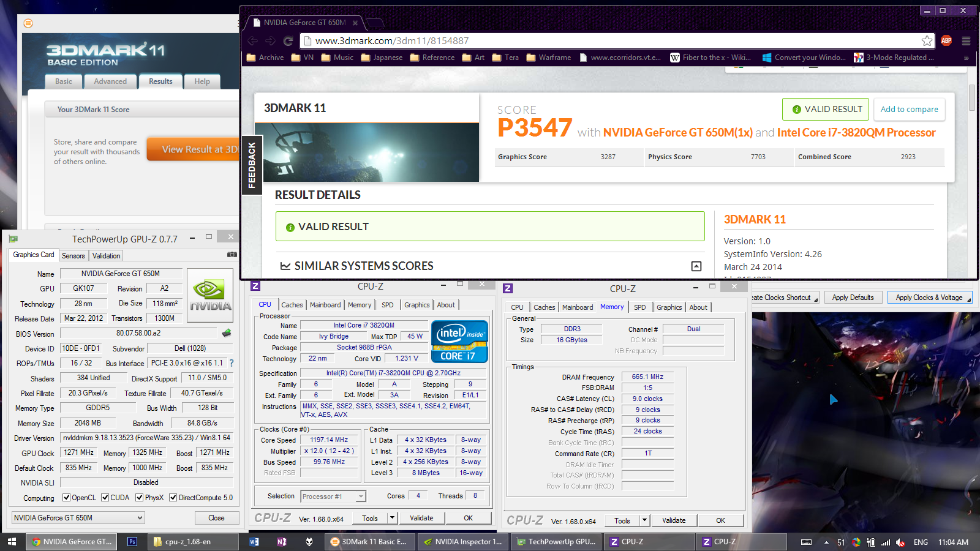Screen dimensions: 980x551
Task: Open the Graphics tab in CPU-Z Memory window
Action: click(x=669, y=307)
